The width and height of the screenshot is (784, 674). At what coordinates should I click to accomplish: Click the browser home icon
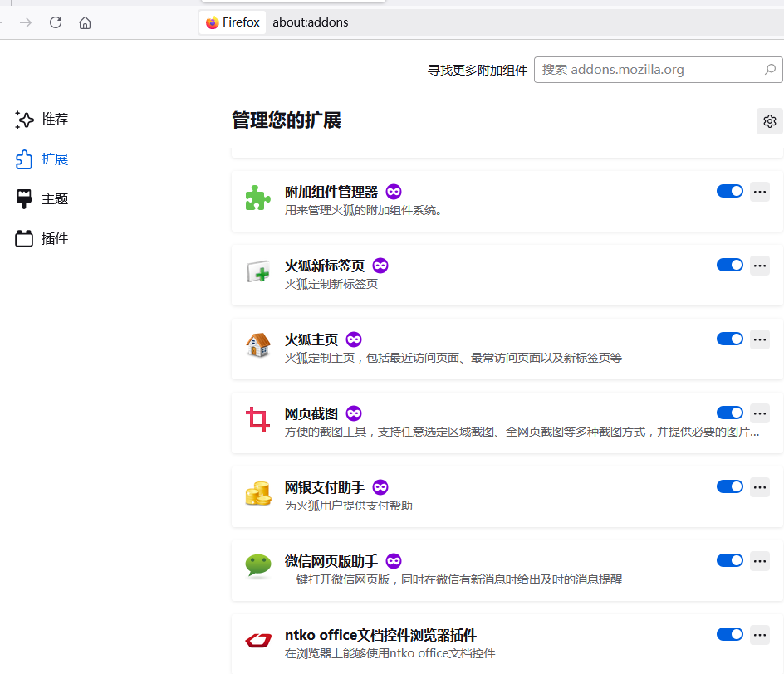[85, 22]
